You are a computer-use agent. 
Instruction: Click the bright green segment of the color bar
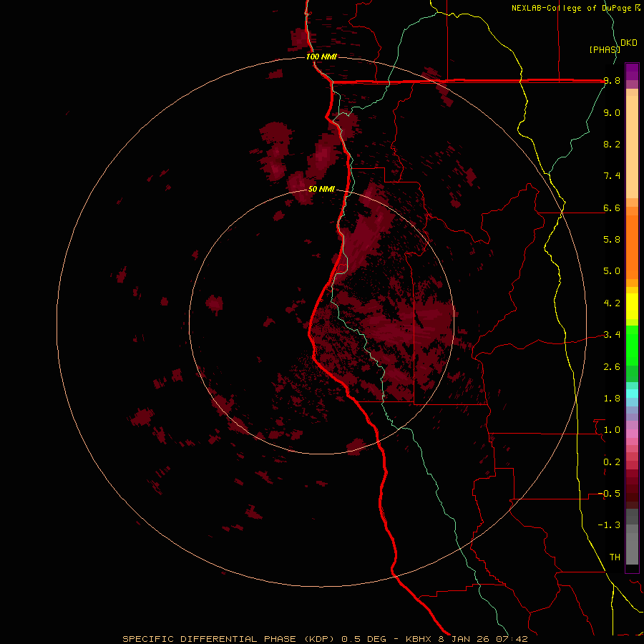pos(632,345)
